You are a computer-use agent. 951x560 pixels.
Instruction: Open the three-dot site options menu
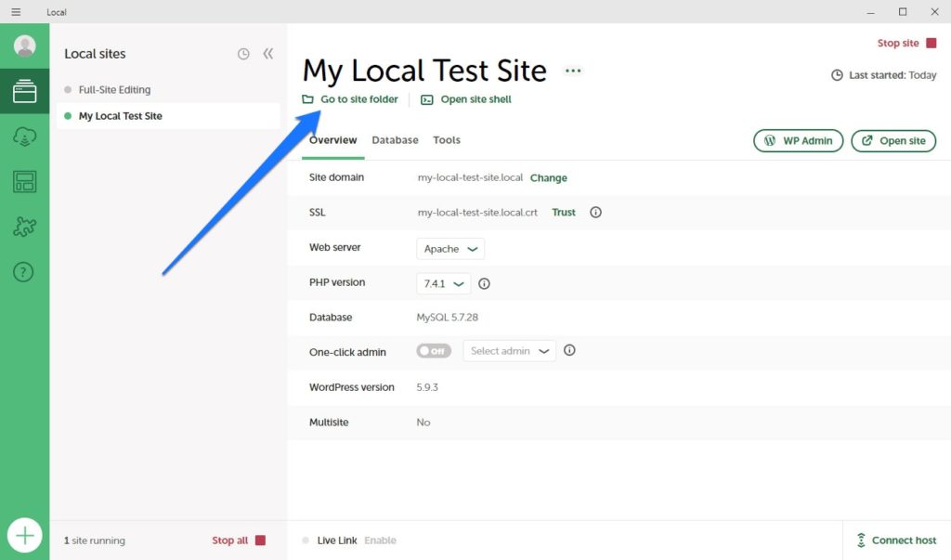tap(573, 71)
